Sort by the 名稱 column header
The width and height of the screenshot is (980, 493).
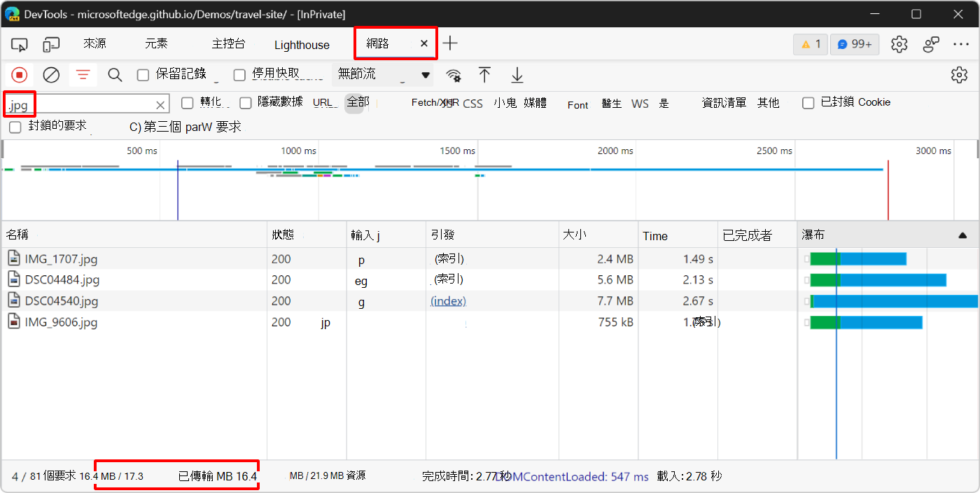click(134, 235)
